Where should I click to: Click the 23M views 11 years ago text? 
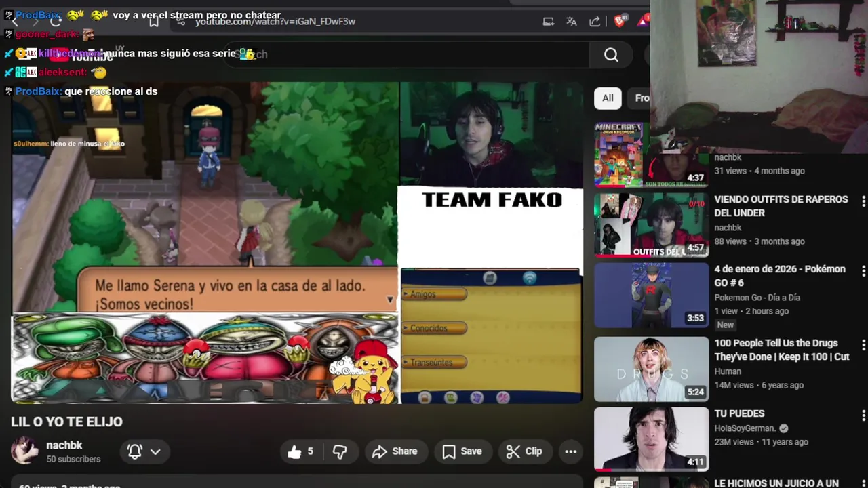coord(761,442)
